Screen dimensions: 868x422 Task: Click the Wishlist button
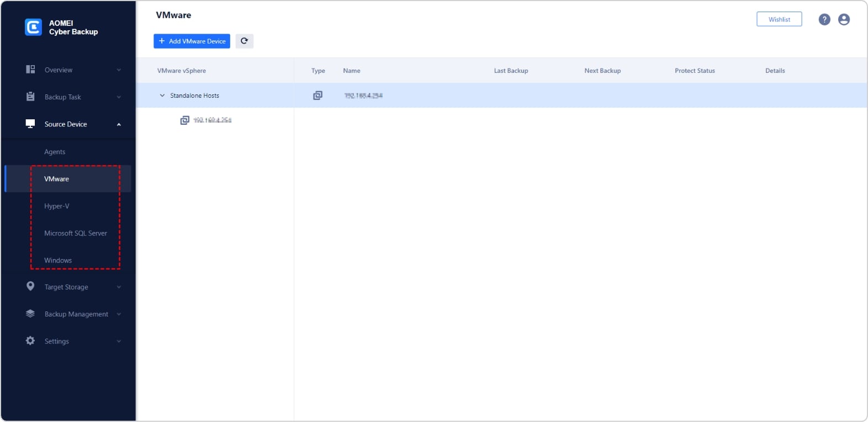(779, 19)
